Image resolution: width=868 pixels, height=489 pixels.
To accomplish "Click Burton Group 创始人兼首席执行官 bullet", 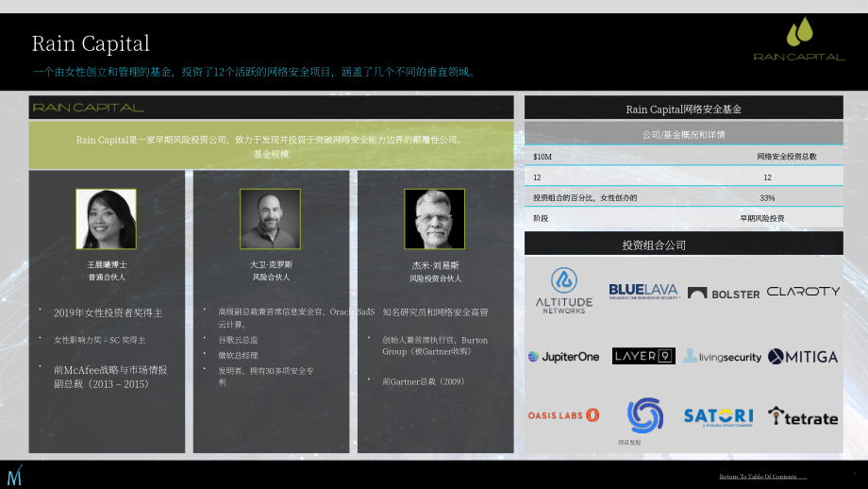I will pyautogui.click(x=435, y=346).
